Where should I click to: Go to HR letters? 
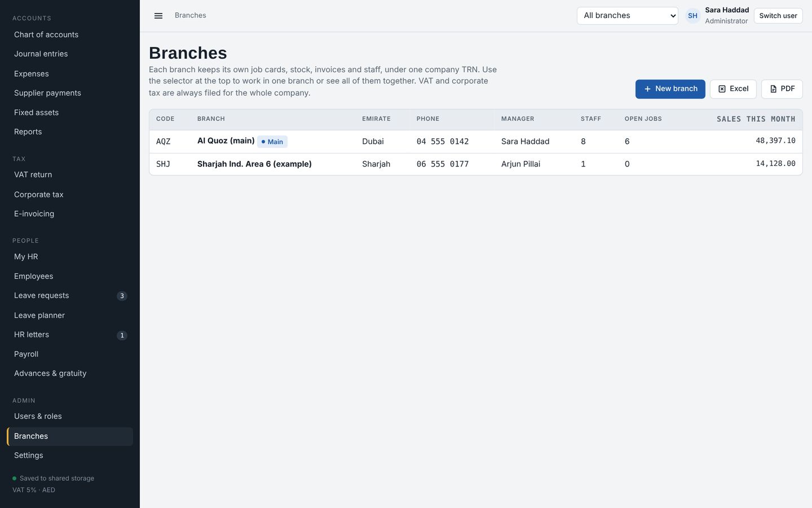pyautogui.click(x=70, y=335)
